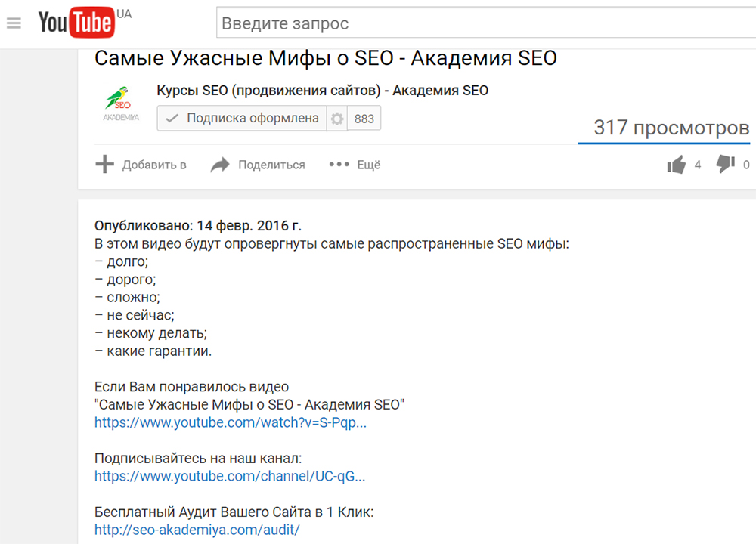Click the thumbs down dislike icon
Viewport: 756px width, 544px height.
point(725,164)
